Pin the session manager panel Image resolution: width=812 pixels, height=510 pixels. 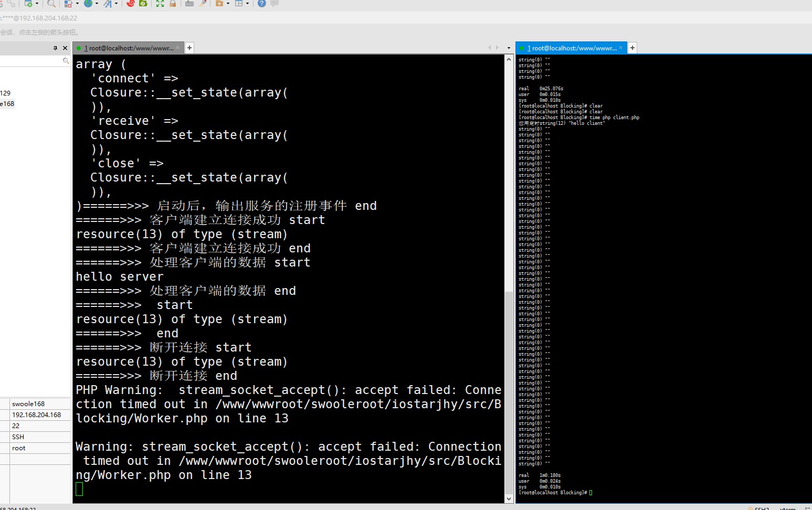tap(55, 48)
